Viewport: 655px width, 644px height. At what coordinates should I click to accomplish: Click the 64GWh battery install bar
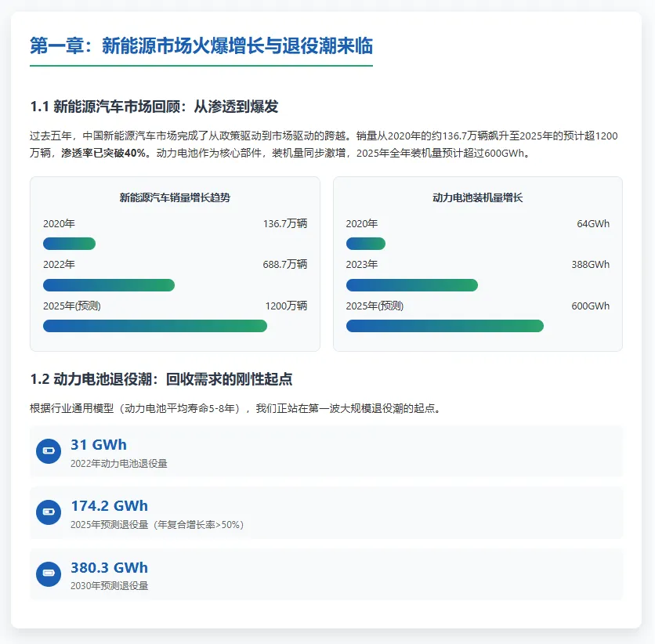tap(366, 244)
